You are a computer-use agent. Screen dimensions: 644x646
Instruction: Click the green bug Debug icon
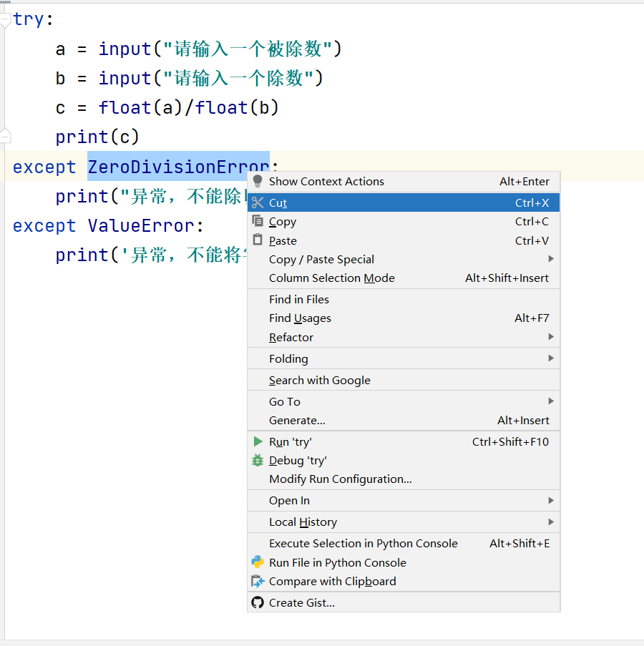(258, 460)
